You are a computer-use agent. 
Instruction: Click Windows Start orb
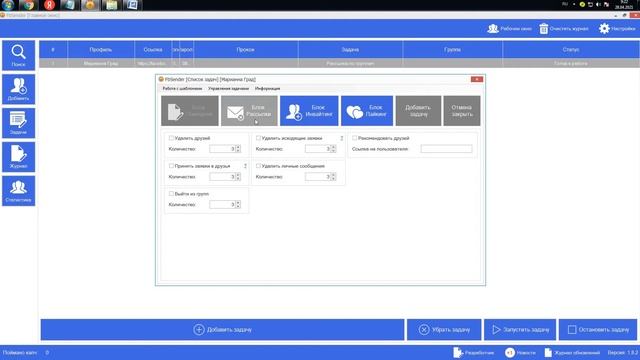pyautogui.click(x=7, y=5)
